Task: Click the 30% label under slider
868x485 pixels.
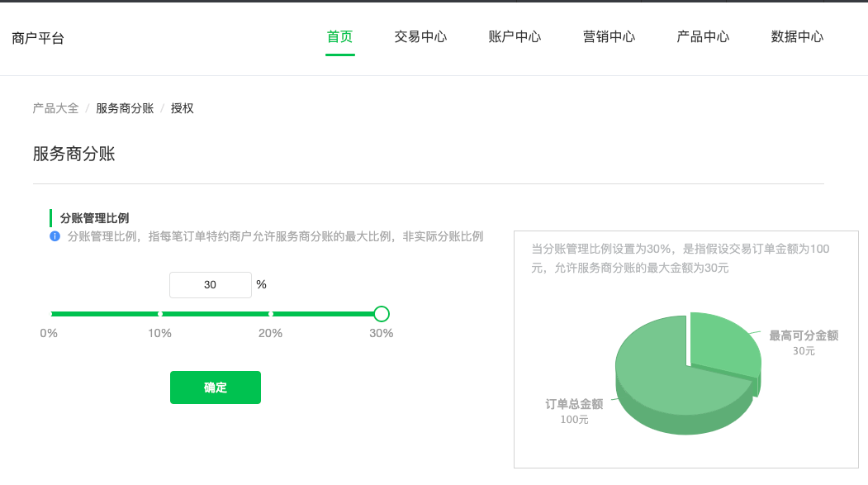Action: pos(382,333)
